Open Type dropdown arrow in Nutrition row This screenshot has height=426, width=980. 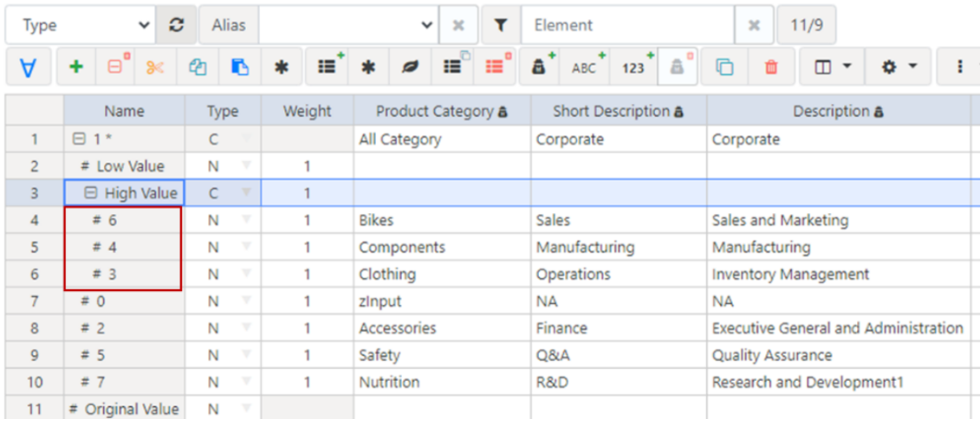pyautogui.click(x=246, y=381)
